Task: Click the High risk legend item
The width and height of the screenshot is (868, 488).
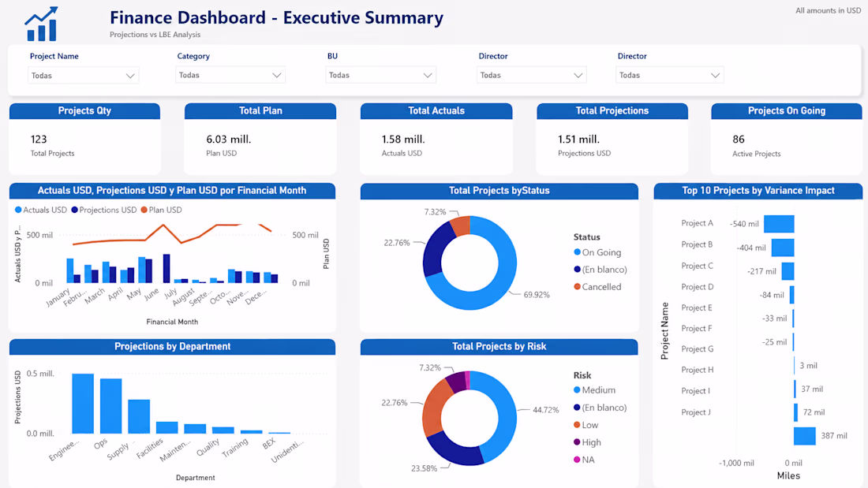Action: [587, 442]
